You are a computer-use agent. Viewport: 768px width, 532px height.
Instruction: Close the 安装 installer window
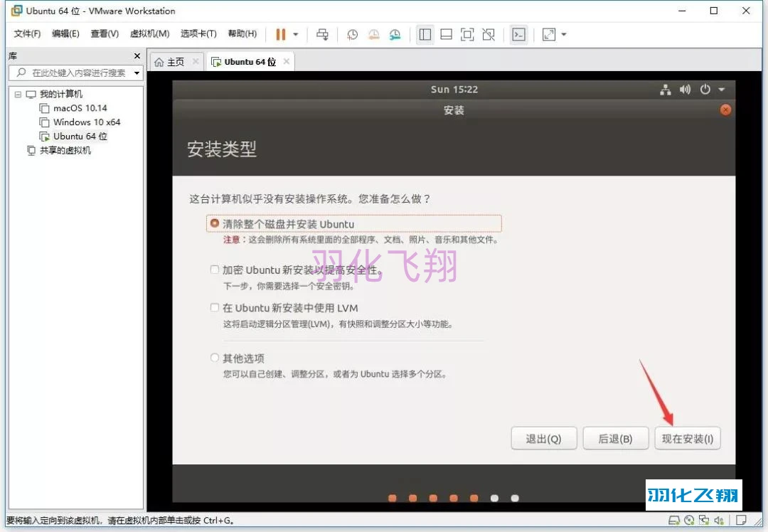[725, 110]
